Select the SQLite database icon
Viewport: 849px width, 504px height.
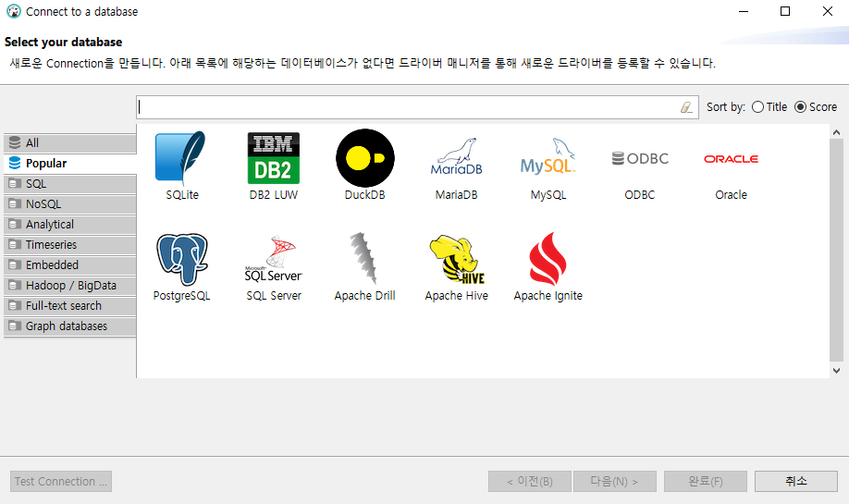tap(181, 158)
